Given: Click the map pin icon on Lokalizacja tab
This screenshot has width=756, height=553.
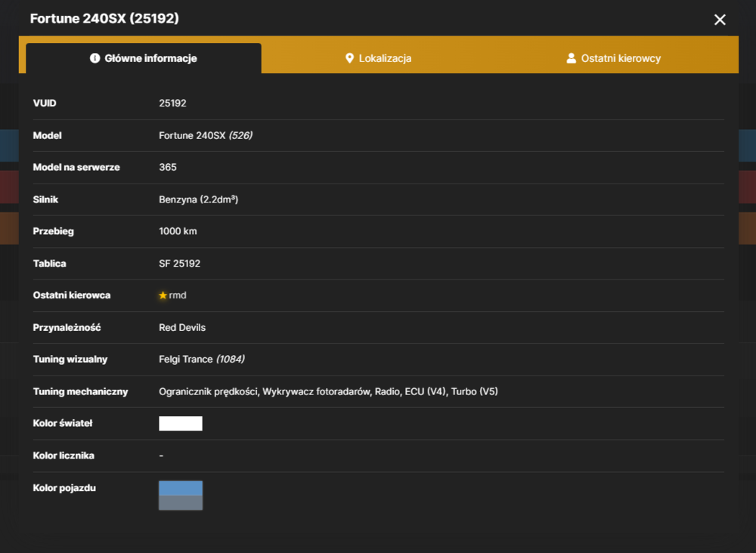Looking at the screenshot, I should (x=349, y=58).
